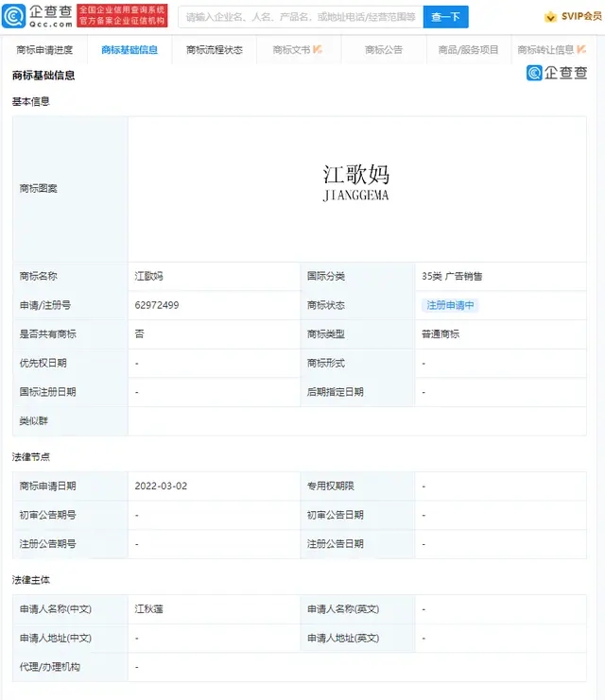
Task: Click the SVIP member crown icon
Action: (x=550, y=17)
